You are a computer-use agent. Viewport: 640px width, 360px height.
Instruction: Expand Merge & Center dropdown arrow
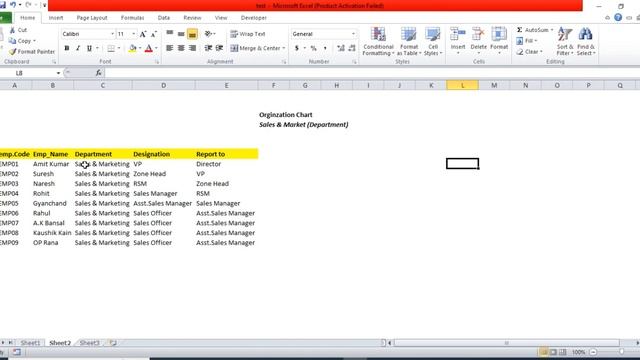point(284,48)
